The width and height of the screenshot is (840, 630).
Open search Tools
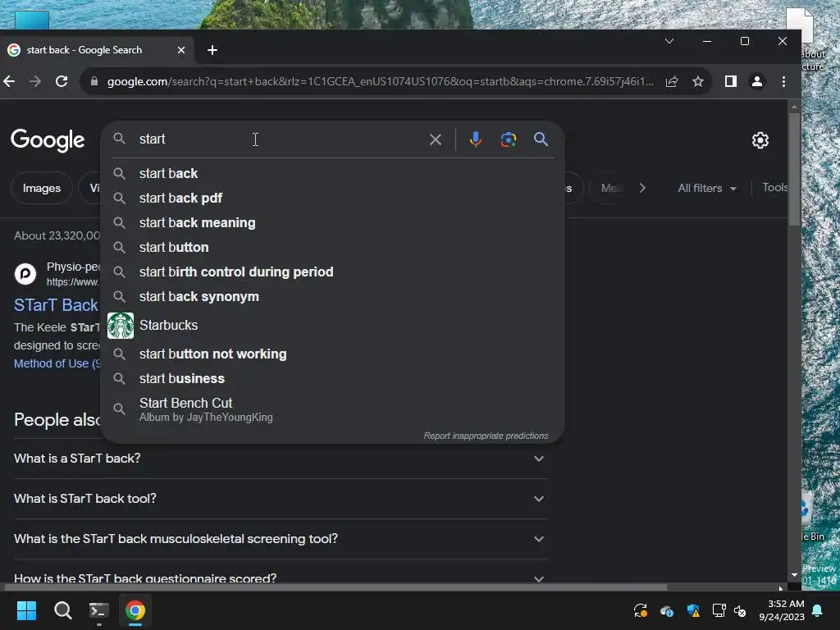click(775, 188)
